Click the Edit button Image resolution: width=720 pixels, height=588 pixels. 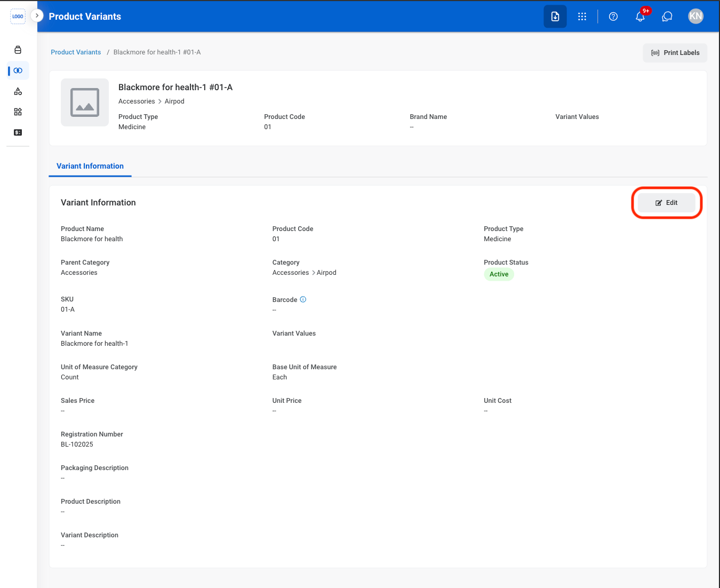(667, 203)
